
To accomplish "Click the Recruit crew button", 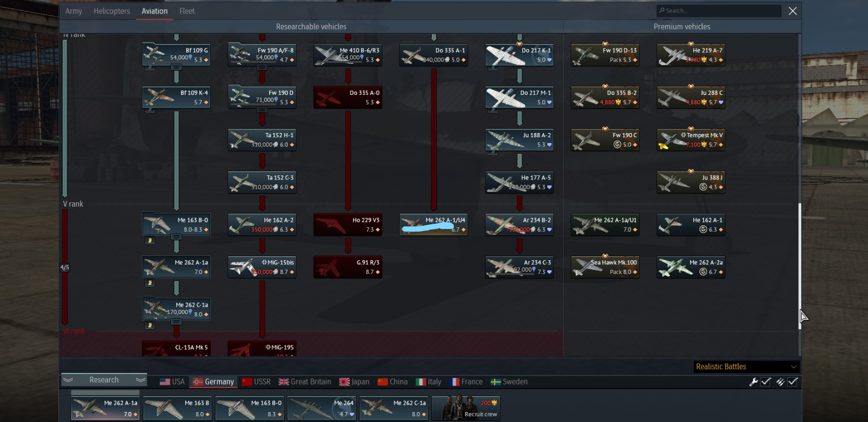I will [x=466, y=408].
